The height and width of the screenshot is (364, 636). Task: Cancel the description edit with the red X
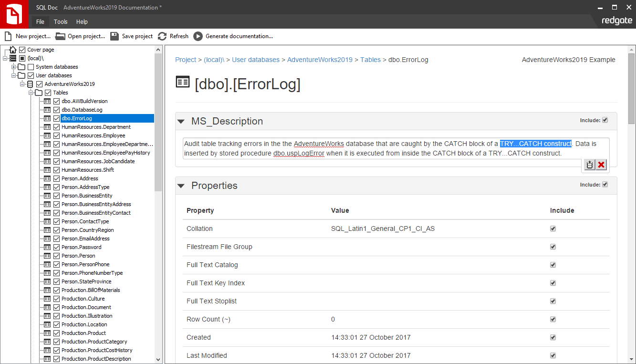pos(601,164)
